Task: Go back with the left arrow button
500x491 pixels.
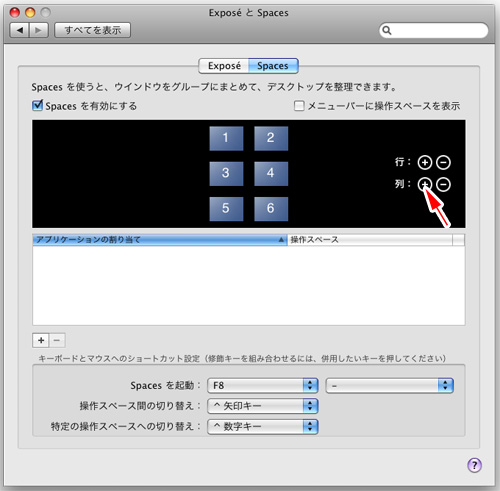Action: tap(20, 30)
